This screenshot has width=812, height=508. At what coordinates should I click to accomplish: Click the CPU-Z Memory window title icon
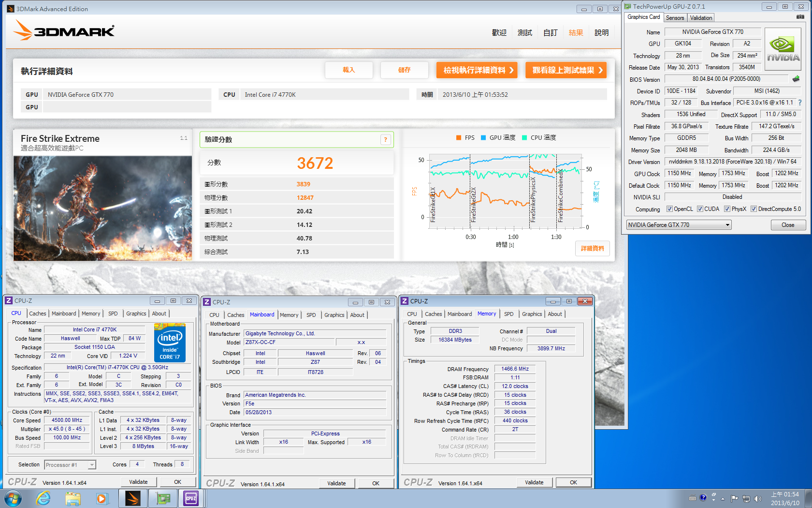405,301
